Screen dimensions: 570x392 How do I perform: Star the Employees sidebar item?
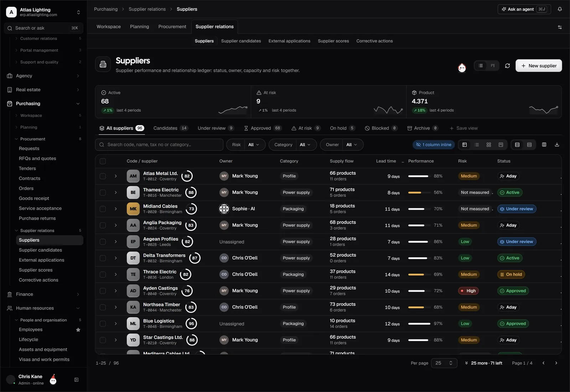78,330
